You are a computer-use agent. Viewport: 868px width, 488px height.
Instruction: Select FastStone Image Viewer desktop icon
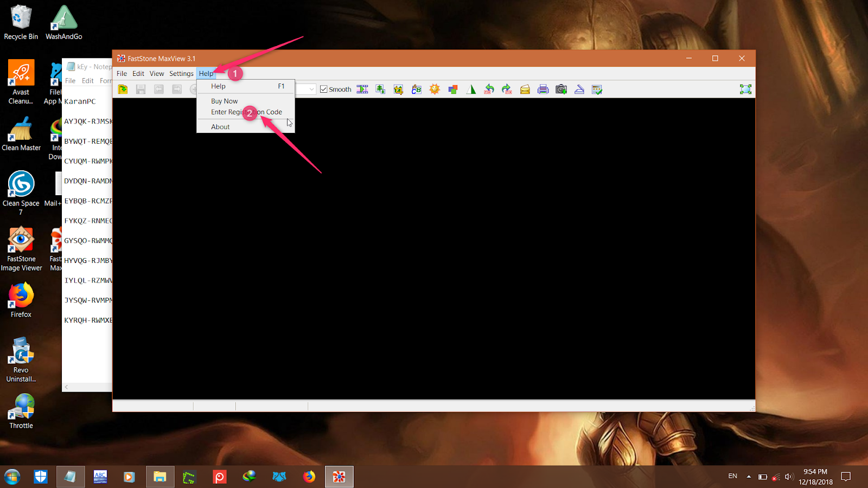pos(21,249)
